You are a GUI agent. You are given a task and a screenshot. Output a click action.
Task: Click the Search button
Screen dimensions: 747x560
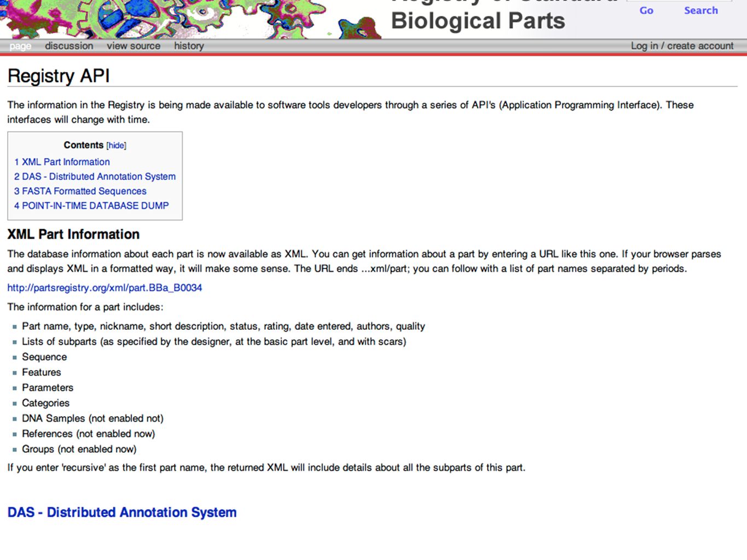click(x=700, y=10)
